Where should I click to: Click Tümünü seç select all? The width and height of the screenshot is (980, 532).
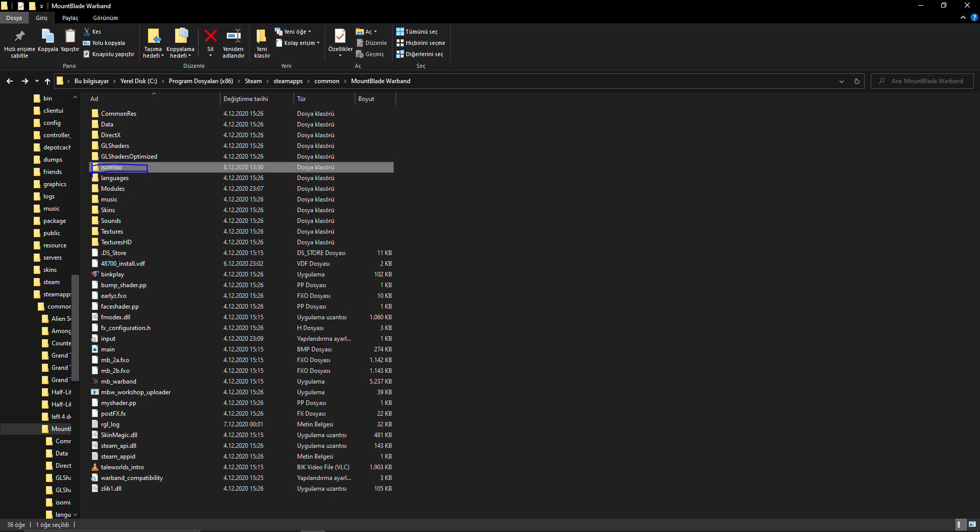417,32
